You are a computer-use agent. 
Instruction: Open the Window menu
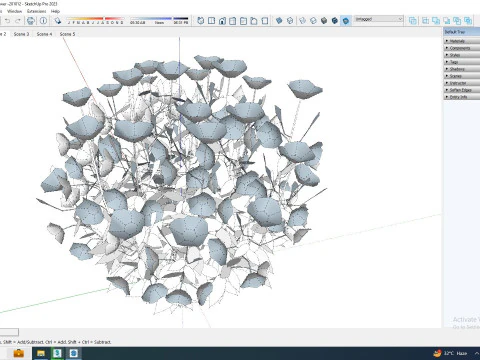pyautogui.click(x=15, y=11)
